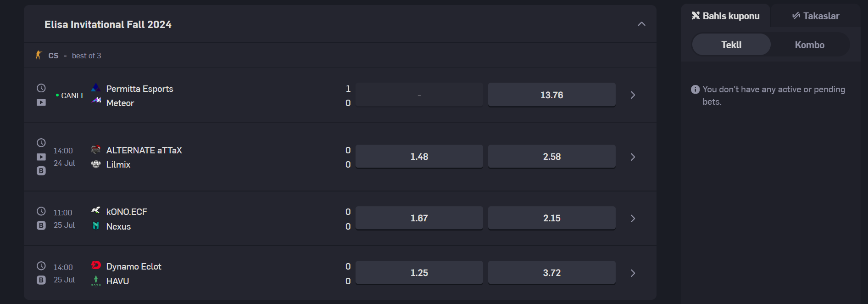
Task: Bet on Meteor at odds 13.76
Action: pyautogui.click(x=551, y=95)
